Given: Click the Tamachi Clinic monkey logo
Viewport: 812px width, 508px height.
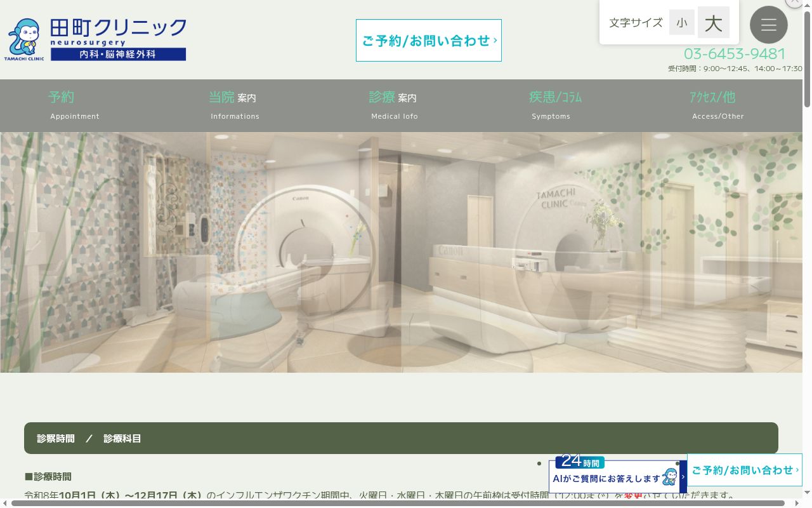Looking at the screenshot, I should coord(24,39).
